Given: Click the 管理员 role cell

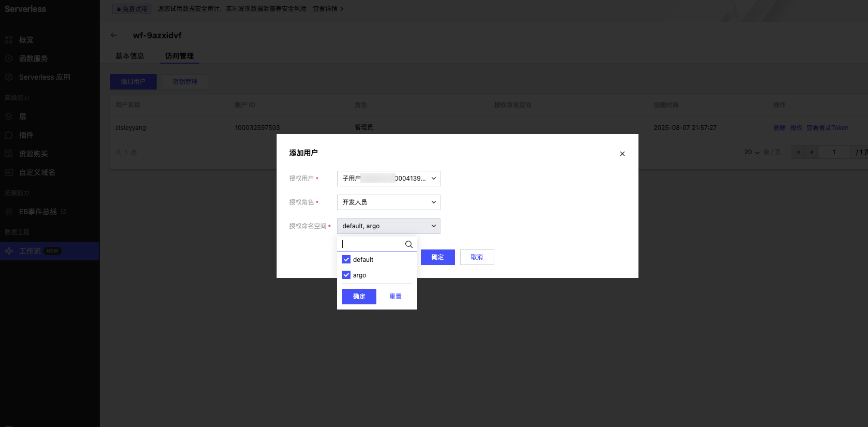Looking at the screenshot, I should 364,128.
